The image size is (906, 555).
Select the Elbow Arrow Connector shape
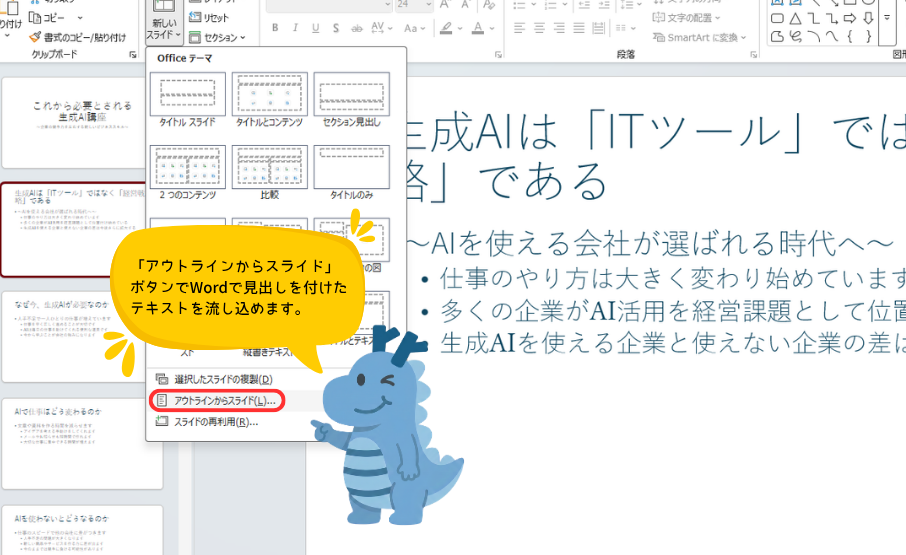831,18
